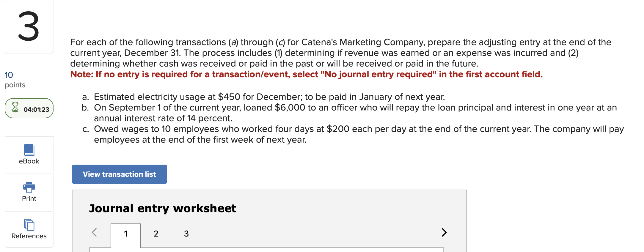Click the References label text
The height and width of the screenshot is (252, 644).
[29, 236]
